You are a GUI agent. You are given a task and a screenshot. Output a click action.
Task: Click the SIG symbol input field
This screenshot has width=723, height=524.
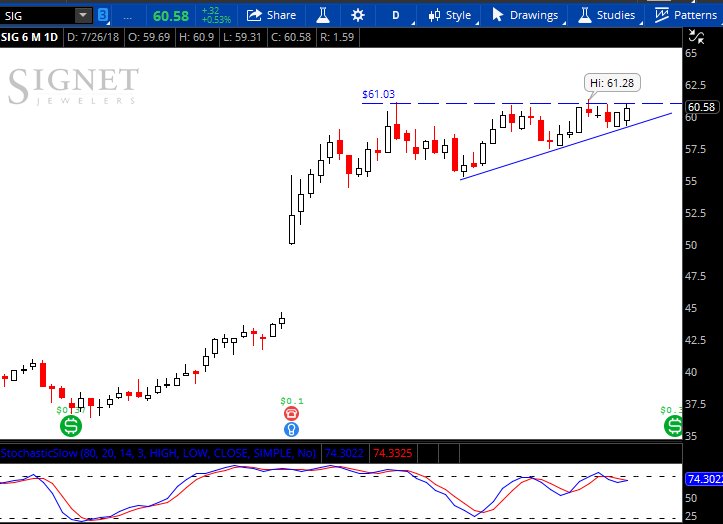click(38, 16)
